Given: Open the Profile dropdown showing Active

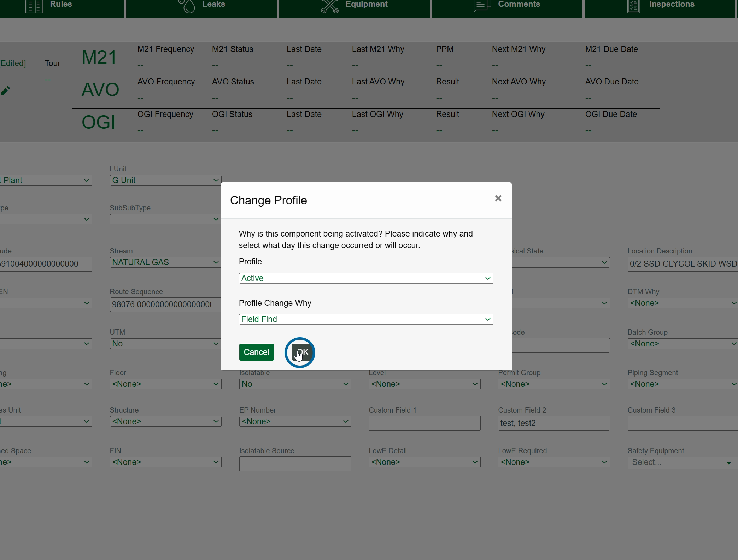Looking at the screenshot, I should pyautogui.click(x=366, y=278).
